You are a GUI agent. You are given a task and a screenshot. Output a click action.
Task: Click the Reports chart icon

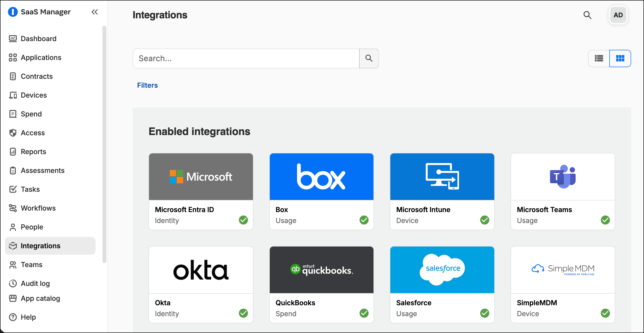click(x=13, y=152)
